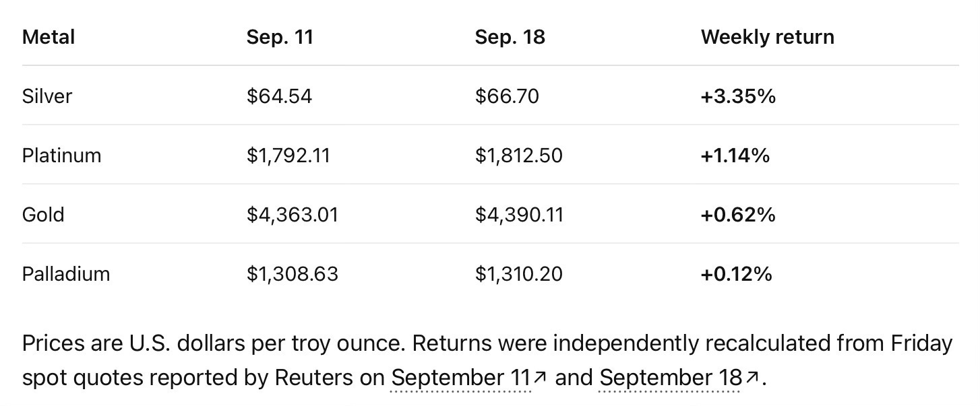The image size is (980, 406).
Task: Click the Palladium row label
Action: click(66, 274)
